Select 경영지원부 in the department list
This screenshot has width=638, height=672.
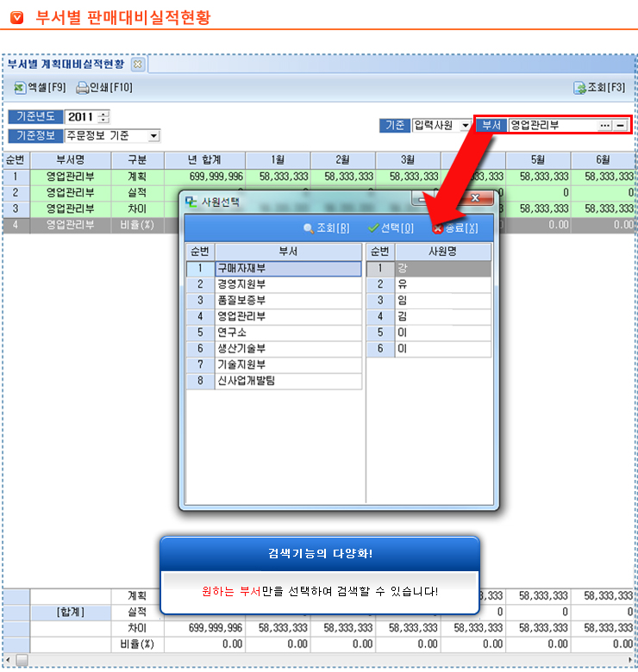click(x=288, y=284)
